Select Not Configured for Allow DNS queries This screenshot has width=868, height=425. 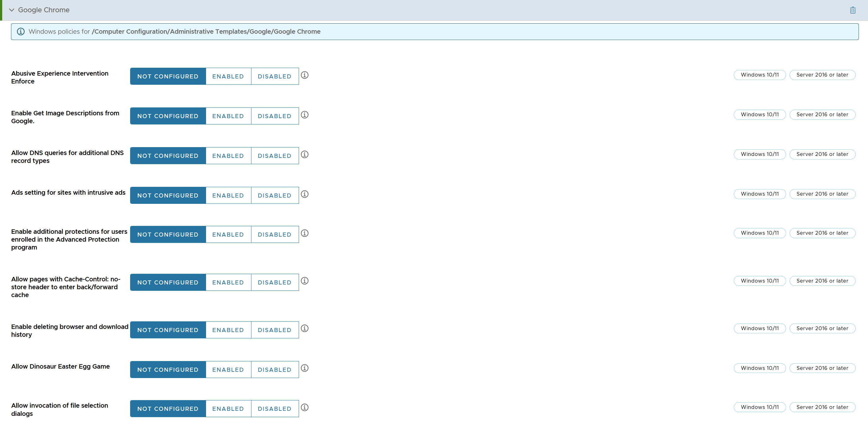[x=168, y=156]
